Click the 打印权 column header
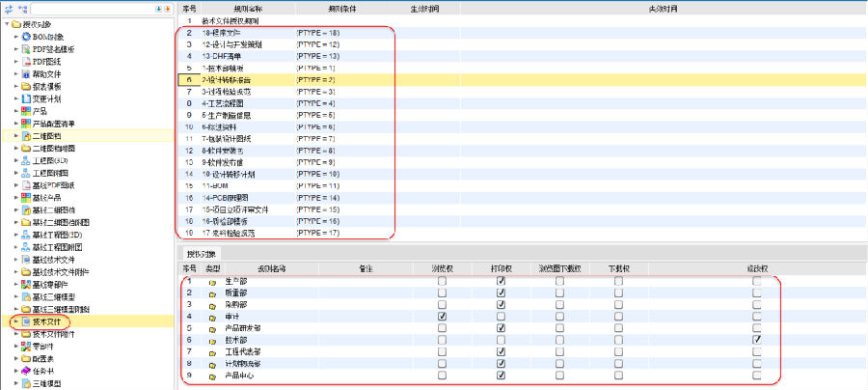Screen dimensions: 868x390 coord(501,268)
